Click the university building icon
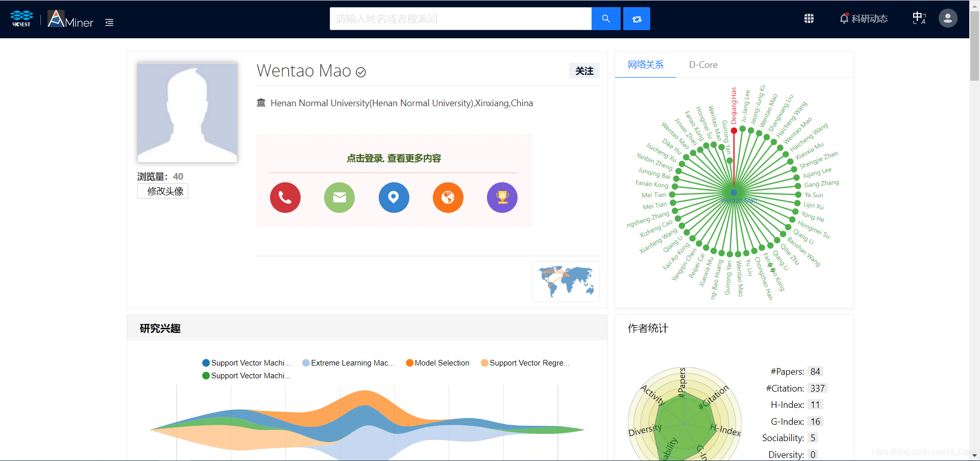980x461 pixels. (x=261, y=103)
